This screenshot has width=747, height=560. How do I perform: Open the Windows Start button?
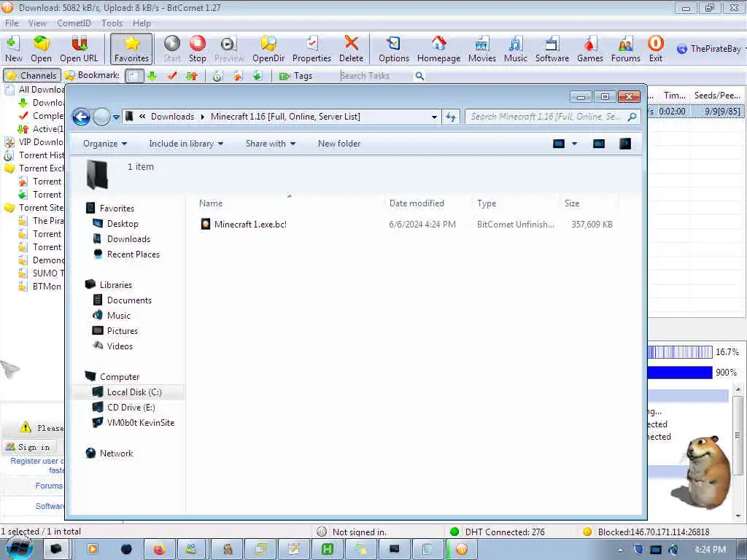click(x=20, y=549)
